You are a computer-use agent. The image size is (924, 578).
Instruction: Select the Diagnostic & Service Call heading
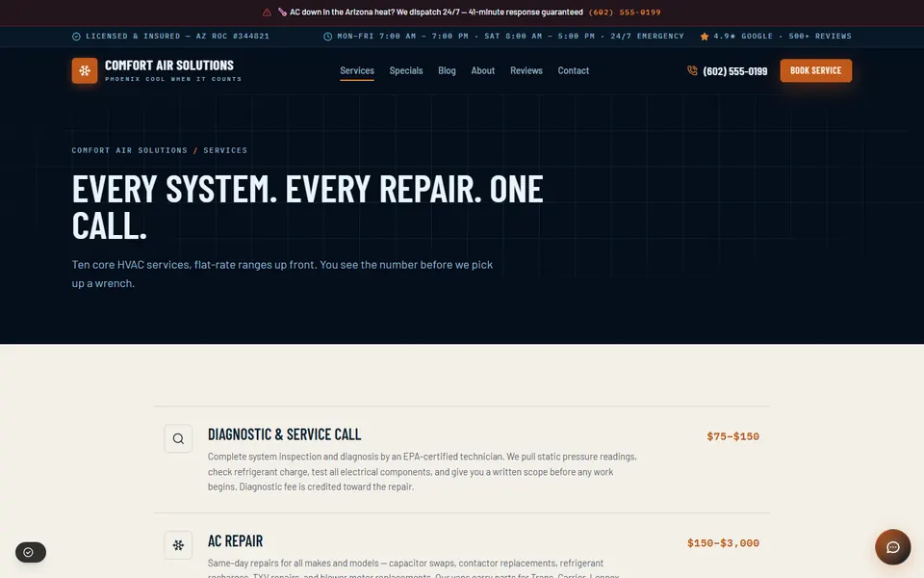[285, 434]
